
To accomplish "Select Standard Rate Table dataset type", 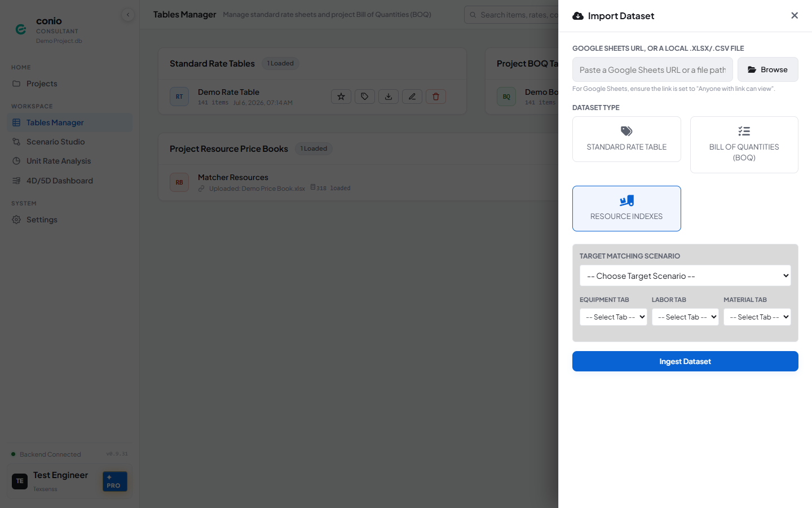I will pyautogui.click(x=626, y=139).
